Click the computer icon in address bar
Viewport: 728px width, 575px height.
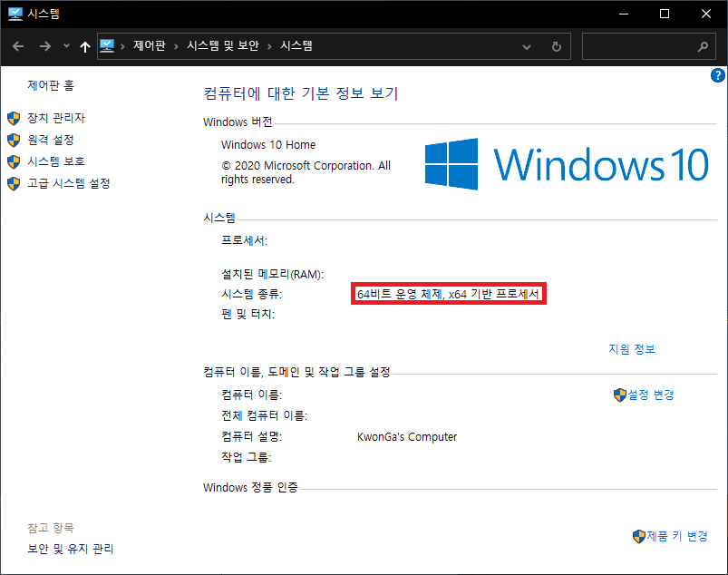coord(107,46)
